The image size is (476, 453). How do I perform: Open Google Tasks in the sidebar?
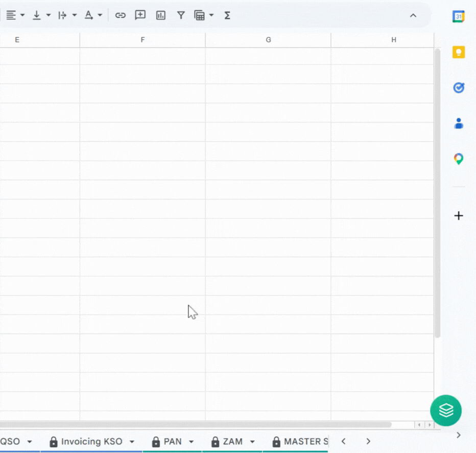point(459,87)
